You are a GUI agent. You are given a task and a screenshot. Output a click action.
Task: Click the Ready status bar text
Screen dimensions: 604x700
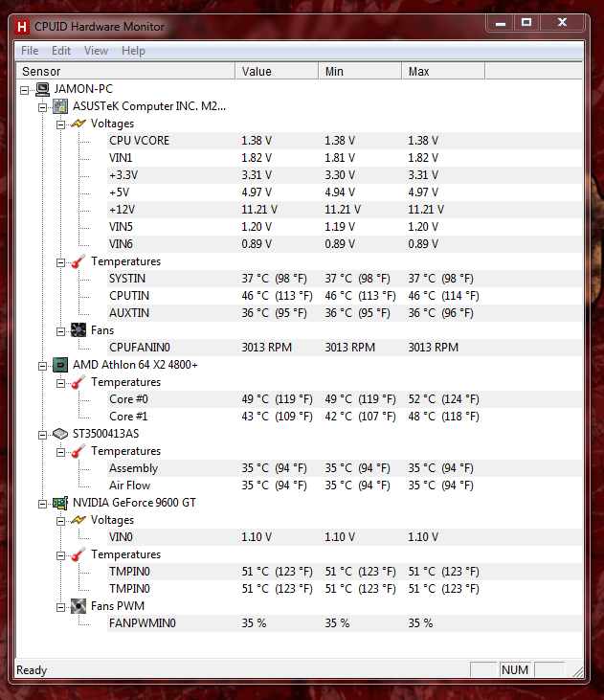click(x=32, y=670)
